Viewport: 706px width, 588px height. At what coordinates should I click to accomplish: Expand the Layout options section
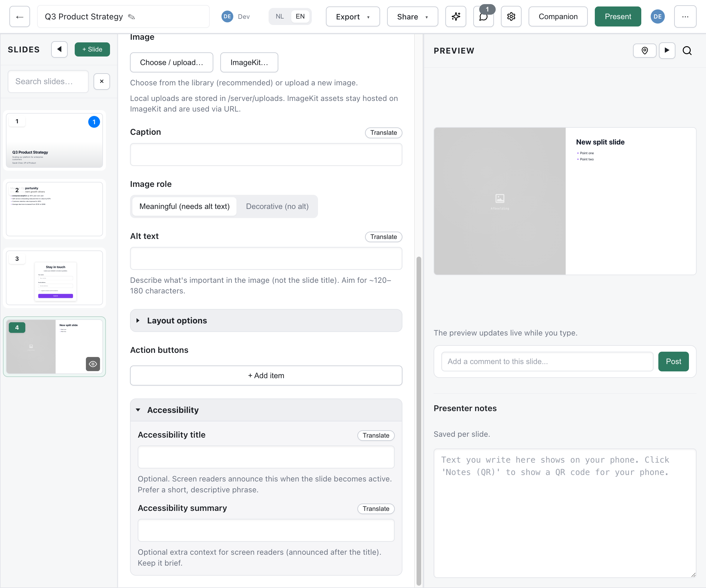(266, 320)
